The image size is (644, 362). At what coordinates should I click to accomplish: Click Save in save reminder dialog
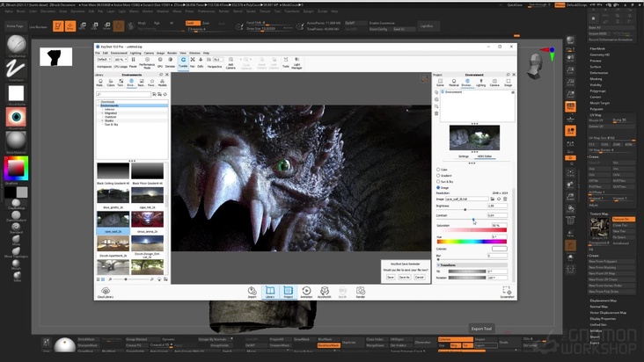click(x=390, y=277)
